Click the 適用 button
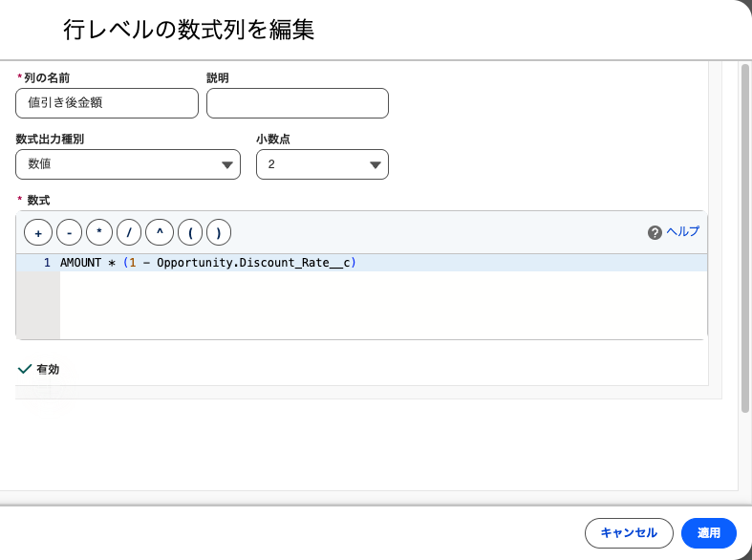The image size is (752, 560). point(709,533)
